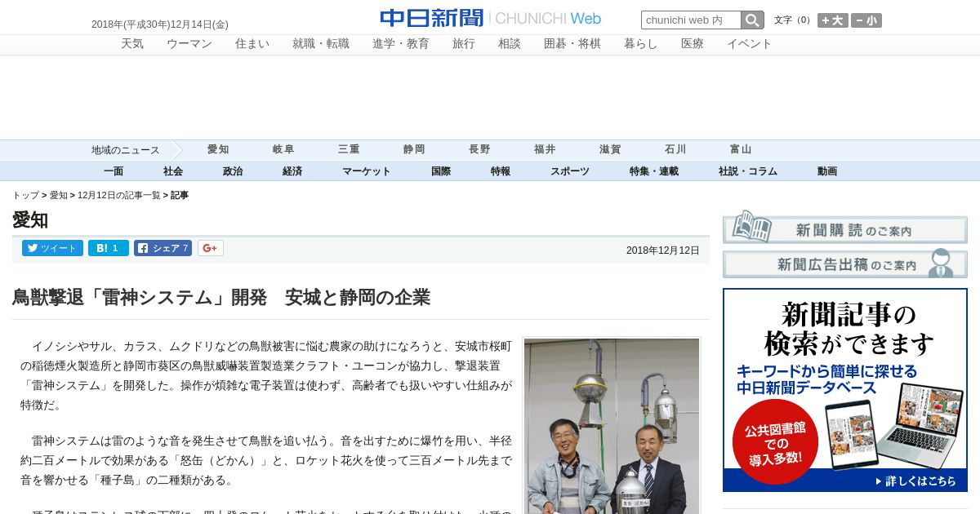Increase text size with the 大 button
980x514 pixels.
833,20
